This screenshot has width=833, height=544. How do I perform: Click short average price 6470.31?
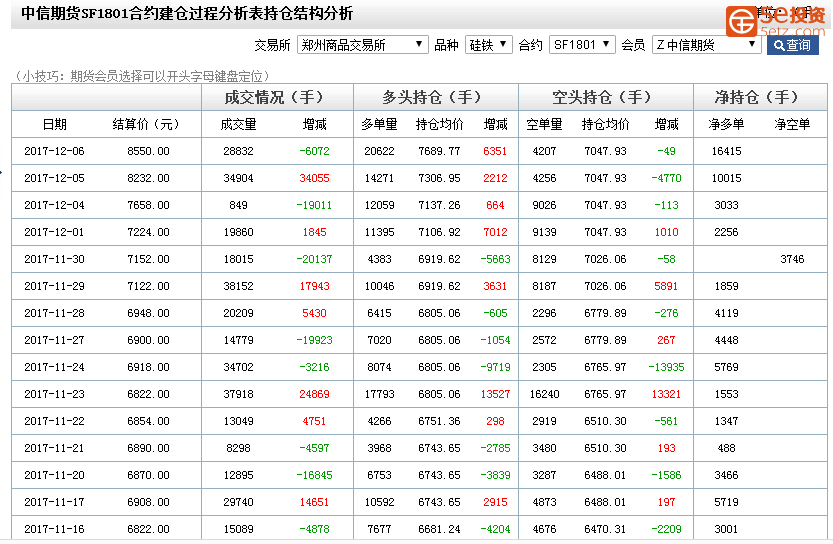point(605,529)
